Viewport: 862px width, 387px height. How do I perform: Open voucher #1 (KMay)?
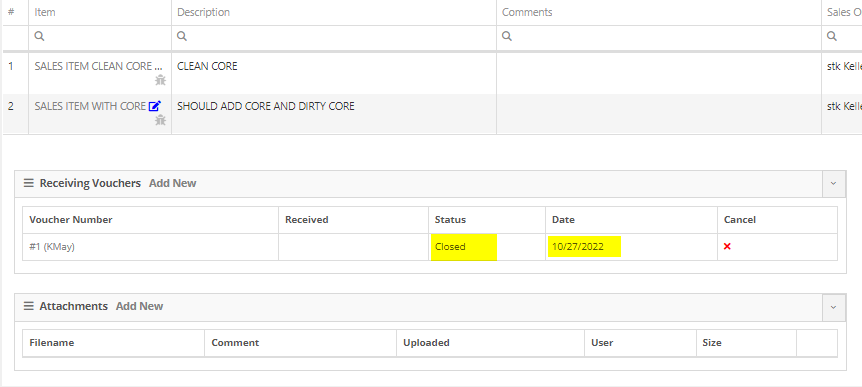point(52,247)
